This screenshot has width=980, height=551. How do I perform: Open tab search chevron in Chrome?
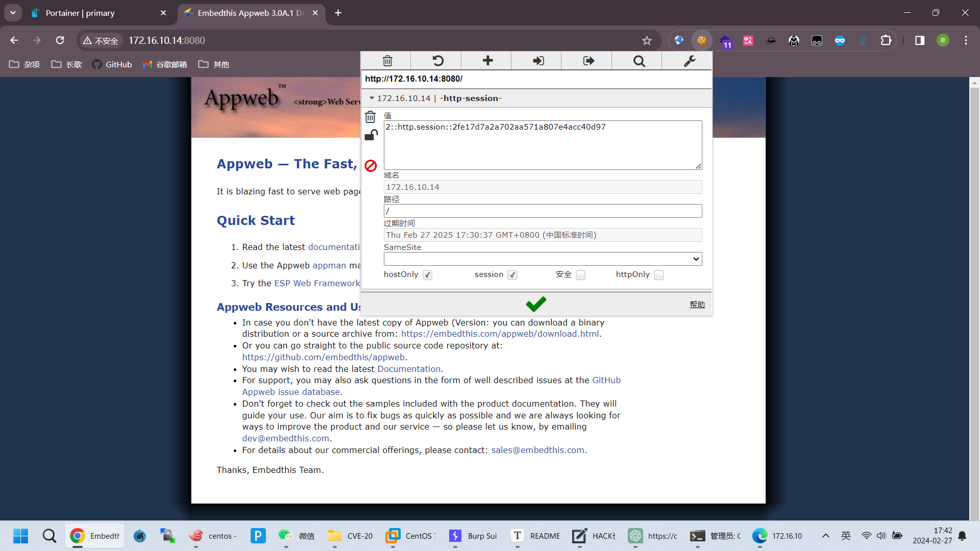click(13, 13)
